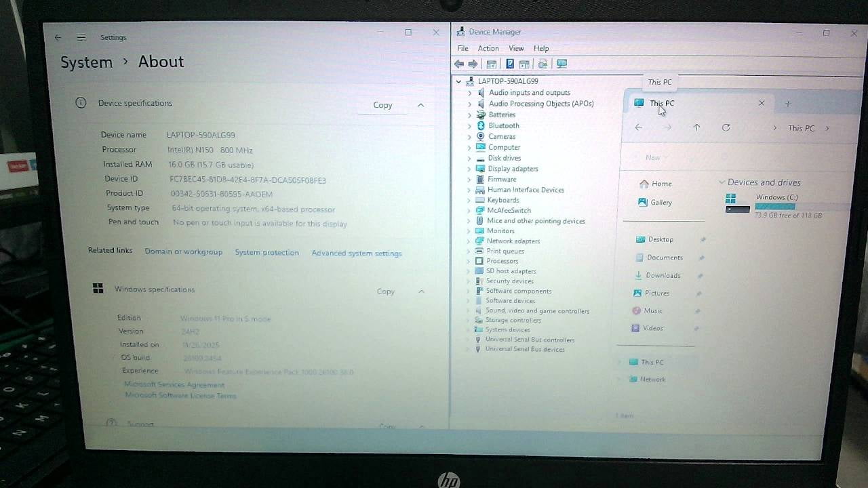Collapse the LAPTOP-590ALG99 root node
This screenshot has height=488, width=868.
pyautogui.click(x=459, y=81)
